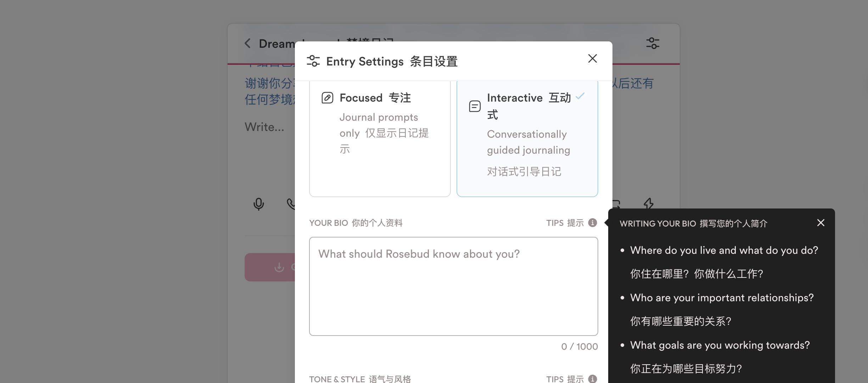Click the Interactive chat bubble icon

[x=475, y=106]
